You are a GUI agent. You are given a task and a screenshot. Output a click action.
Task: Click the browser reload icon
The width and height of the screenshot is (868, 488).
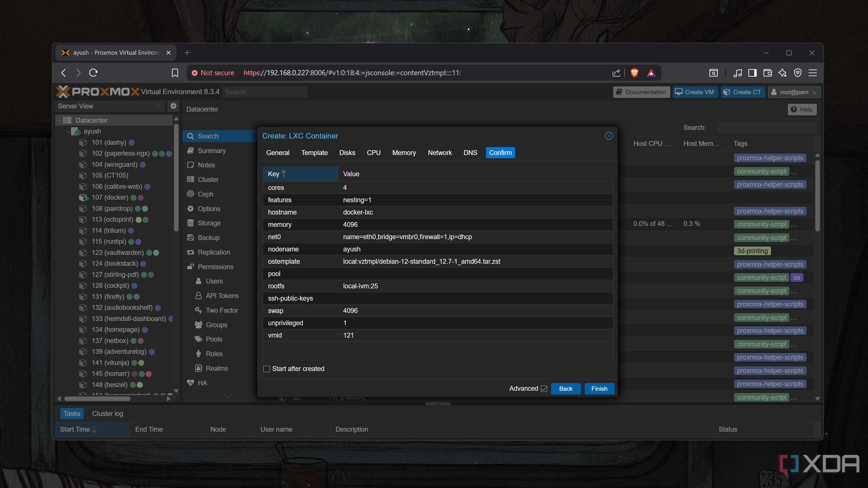[x=93, y=73]
